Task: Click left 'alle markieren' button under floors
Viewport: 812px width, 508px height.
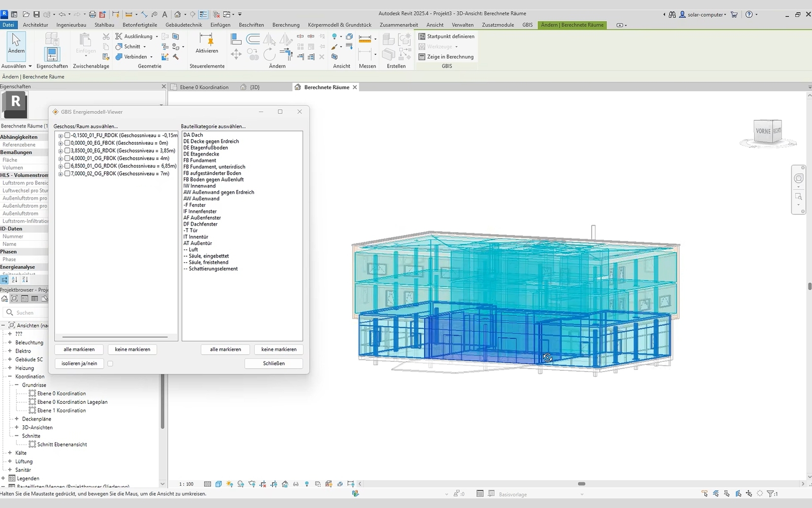Action: coord(79,350)
